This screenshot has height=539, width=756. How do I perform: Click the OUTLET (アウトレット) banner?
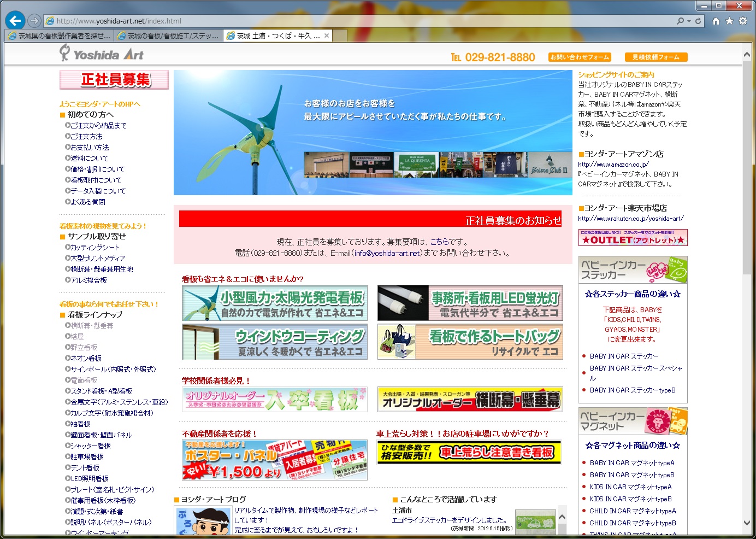click(x=633, y=237)
